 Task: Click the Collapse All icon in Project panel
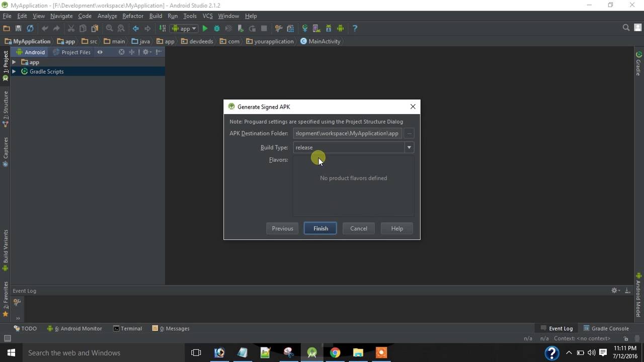[x=132, y=52]
